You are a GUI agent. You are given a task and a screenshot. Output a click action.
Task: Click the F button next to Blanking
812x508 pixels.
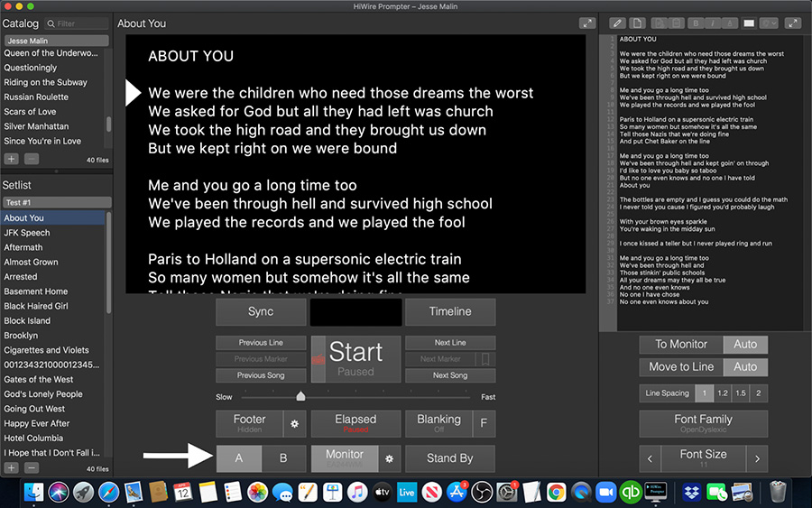coord(484,423)
